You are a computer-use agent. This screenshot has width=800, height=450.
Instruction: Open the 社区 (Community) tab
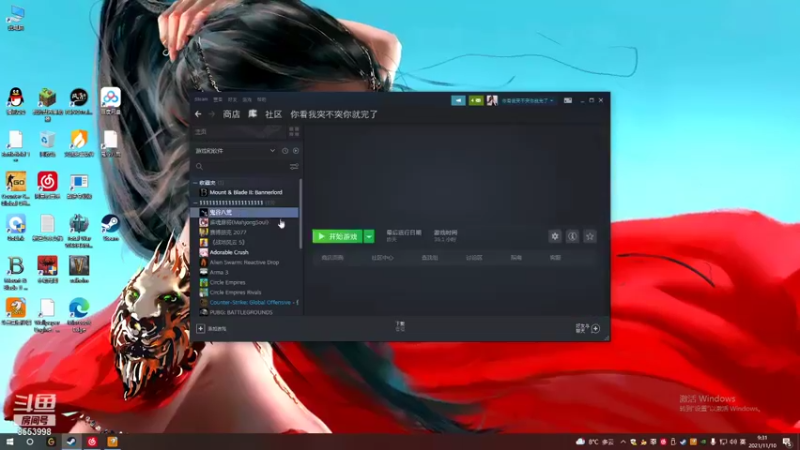coord(273,114)
